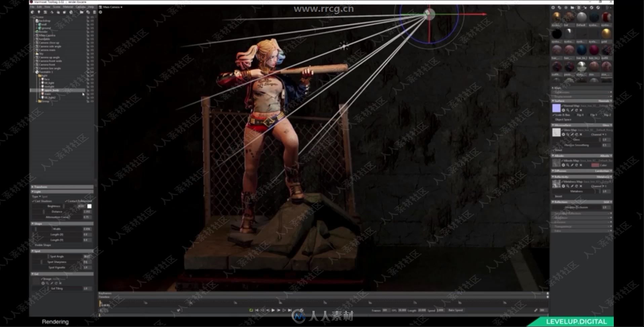The height and width of the screenshot is (327, 644).
Task: Open the Scene menu
Action: point(56,7)
